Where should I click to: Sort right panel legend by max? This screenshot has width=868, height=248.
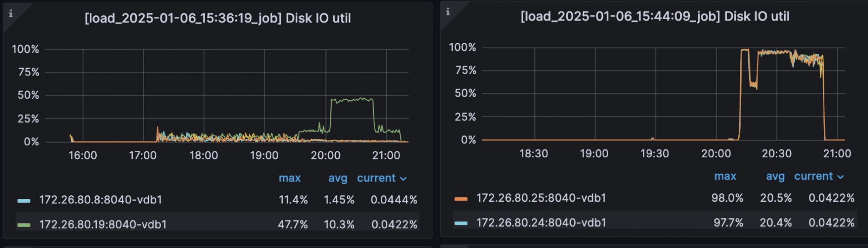[x=725, y=176]
